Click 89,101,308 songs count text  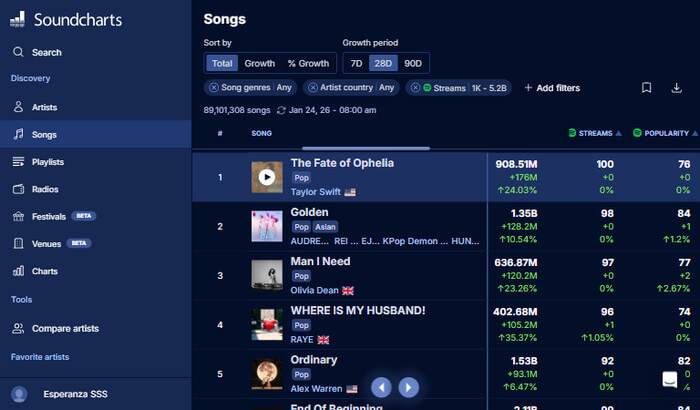[x=237, y=110]
